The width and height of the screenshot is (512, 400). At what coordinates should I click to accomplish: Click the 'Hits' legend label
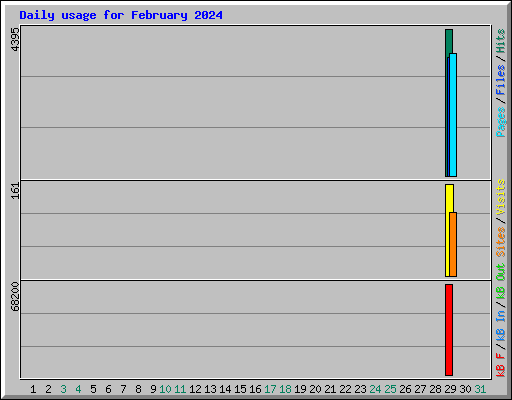[x=500, y=41]
